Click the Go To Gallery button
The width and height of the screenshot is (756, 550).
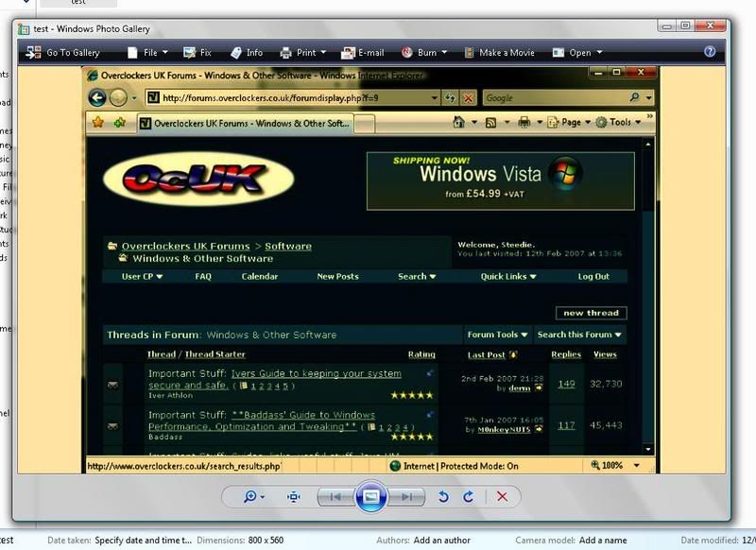62,53
